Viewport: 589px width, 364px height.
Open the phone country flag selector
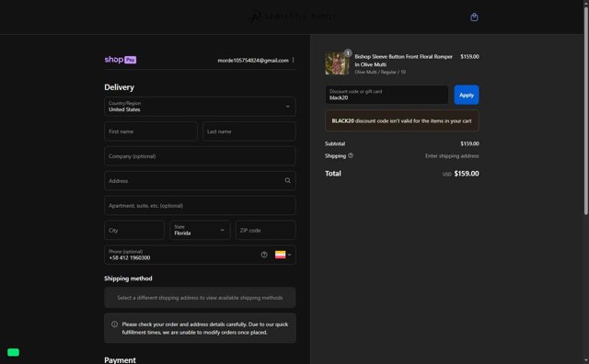point(283,255)
